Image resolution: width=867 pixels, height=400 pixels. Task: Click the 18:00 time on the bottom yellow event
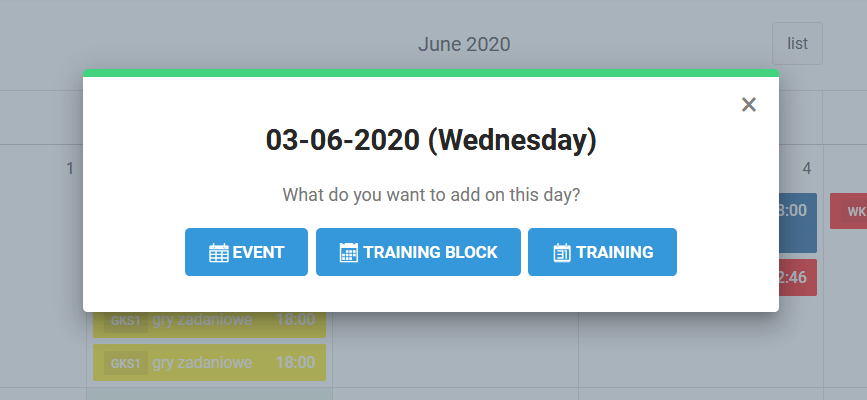(295, 362)
